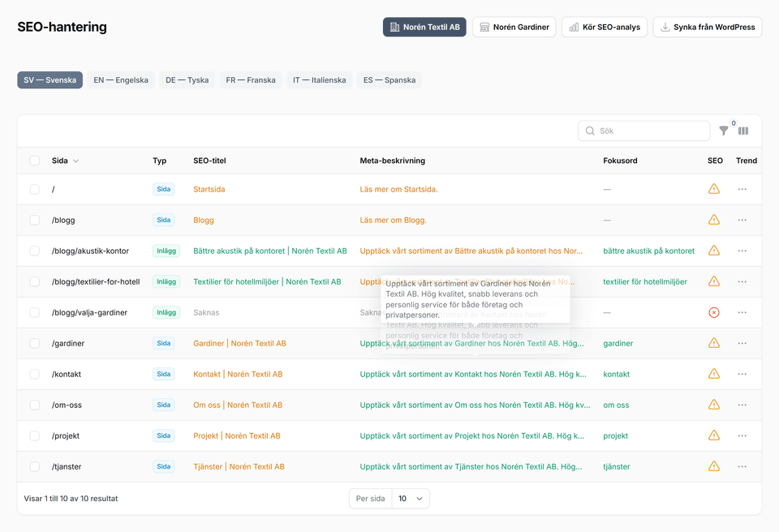Open the three-dots menu for /blogg row
Viewport: 779px width, 532px height.
(x=742, y=220)
